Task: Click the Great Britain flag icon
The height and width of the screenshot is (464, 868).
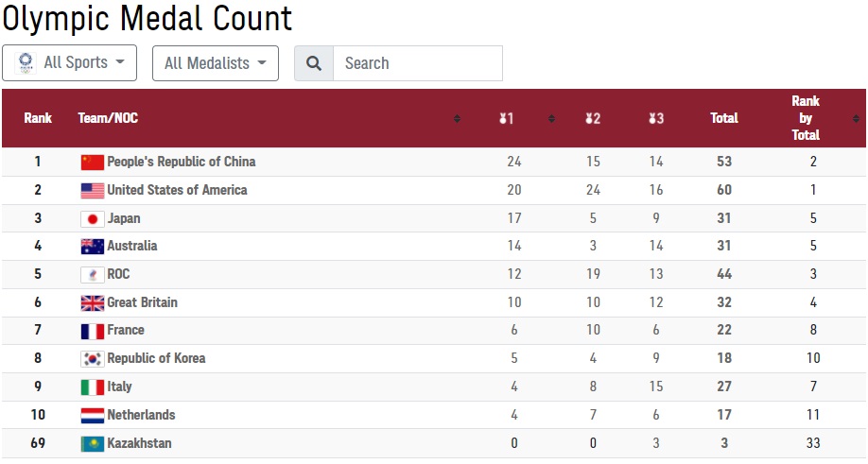Action: coord(93,302)
